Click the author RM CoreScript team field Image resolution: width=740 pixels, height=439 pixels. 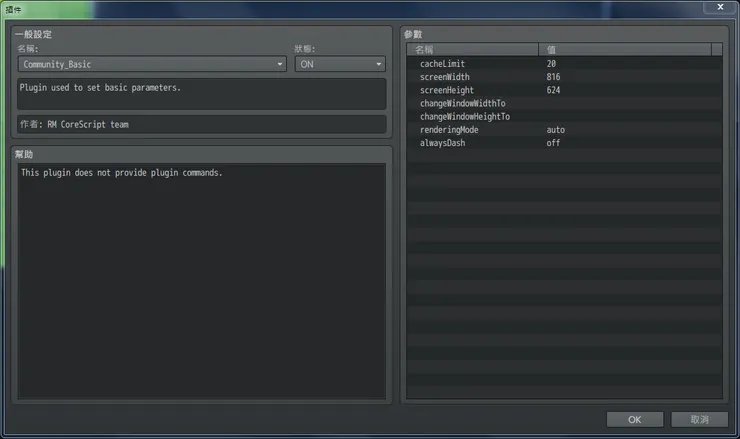202,124
